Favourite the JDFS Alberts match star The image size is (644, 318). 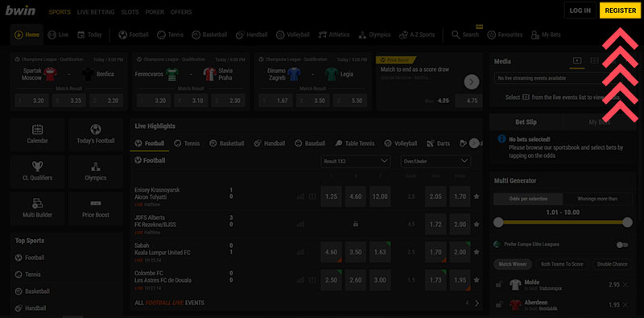click(477, 225)
